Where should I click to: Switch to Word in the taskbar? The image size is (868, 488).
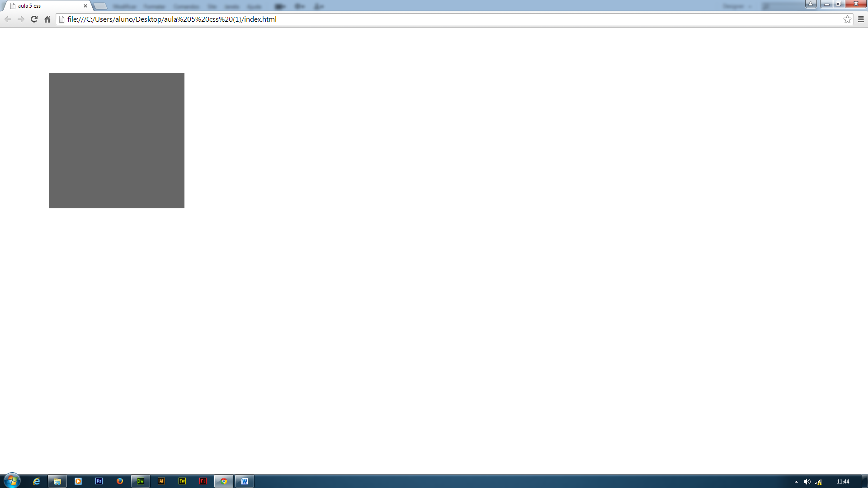[245, 481]
